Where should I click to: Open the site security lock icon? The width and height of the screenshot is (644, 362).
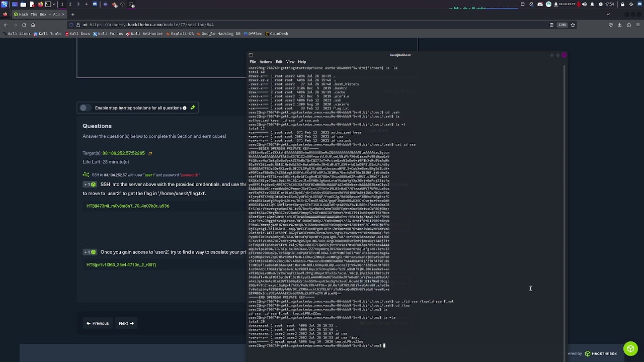pos(78,25)
